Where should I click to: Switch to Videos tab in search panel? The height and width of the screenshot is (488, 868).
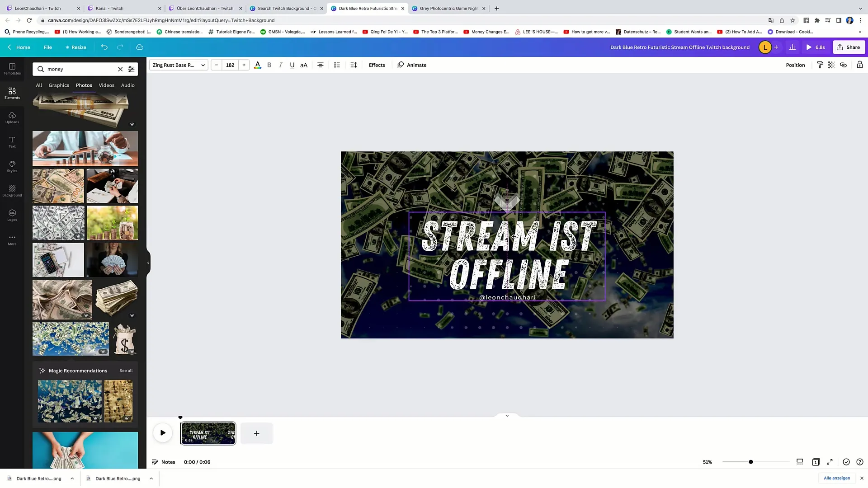pyautogui.click(x=106, y=84)
